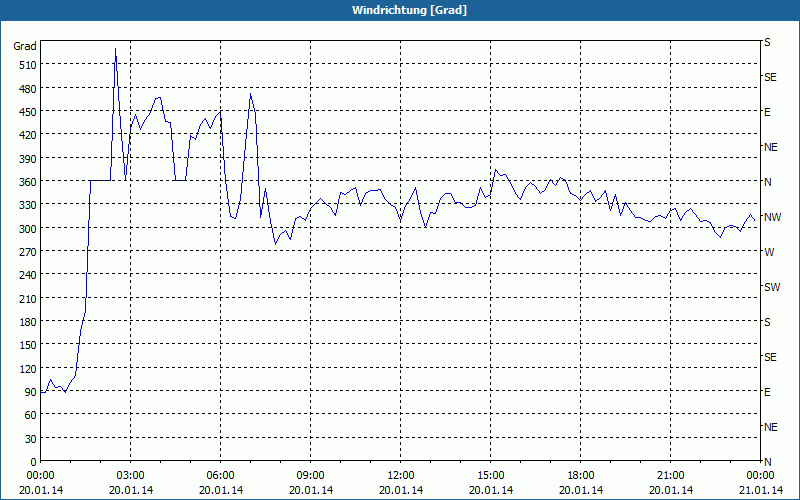Select the SW compass label on right axis
The height and width of the screenshot is (500, 800).
[x=771, y=287]
